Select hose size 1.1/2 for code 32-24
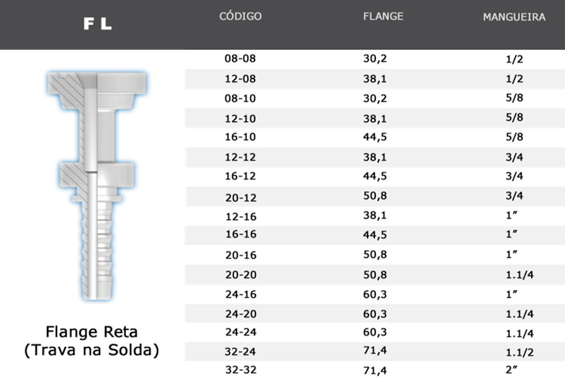The image size is (565, 392). coord(519,352)
